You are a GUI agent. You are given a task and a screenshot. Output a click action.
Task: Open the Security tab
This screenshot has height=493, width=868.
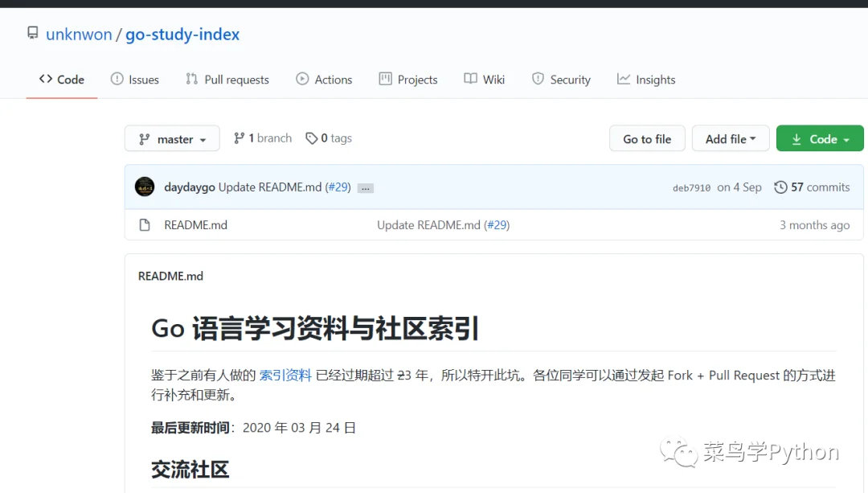click(561, 80)
